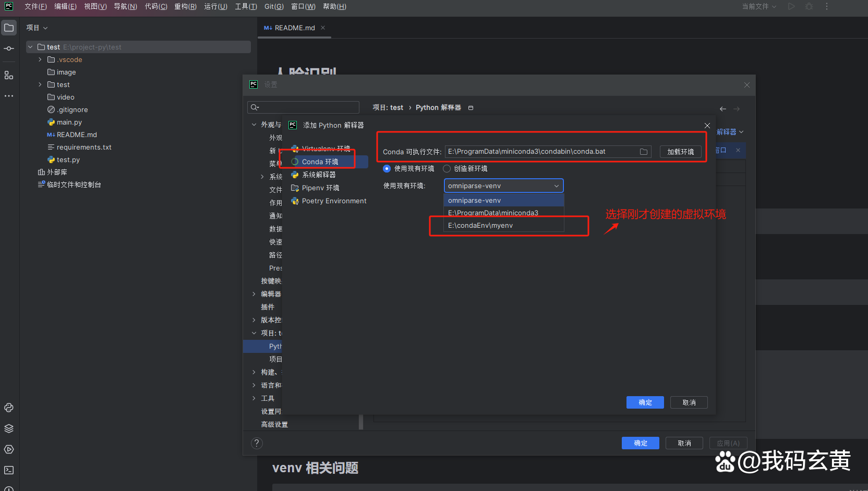Expand the test subfolder in project tree

40,84
